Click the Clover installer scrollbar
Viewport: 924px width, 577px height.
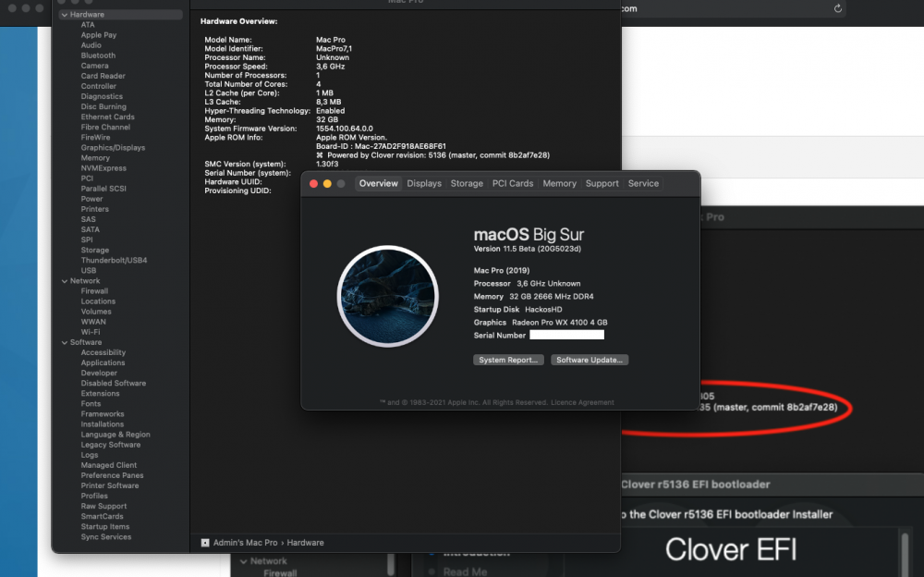[906, 555]
